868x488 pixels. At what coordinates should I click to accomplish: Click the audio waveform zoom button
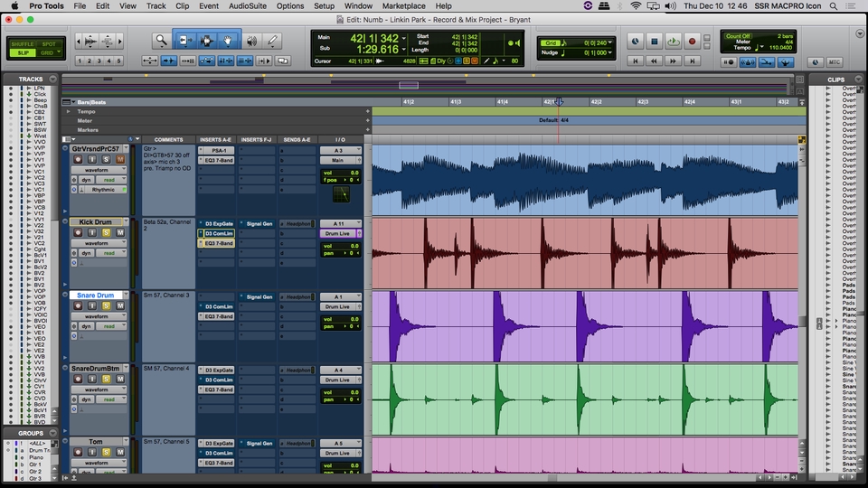click(90, 41)
